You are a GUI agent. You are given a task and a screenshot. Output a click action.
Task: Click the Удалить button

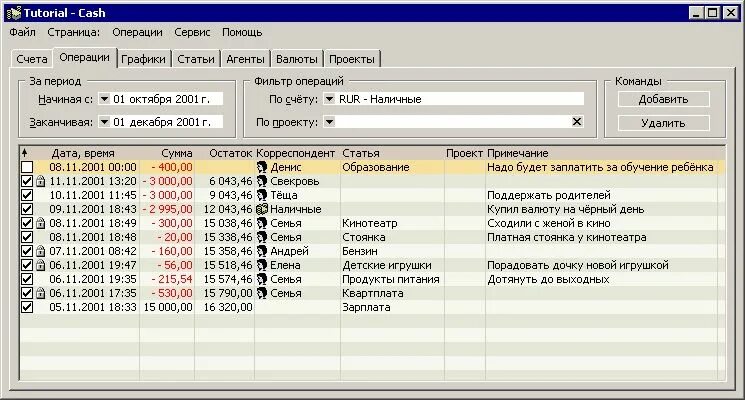tap(663, 123)
